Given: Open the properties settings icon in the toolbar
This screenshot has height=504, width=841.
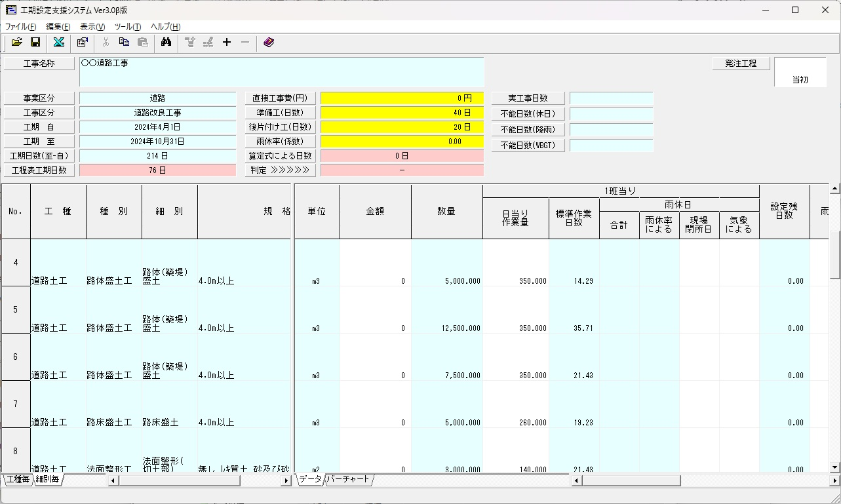Looking at the screenshot, I should pos(82,43).
